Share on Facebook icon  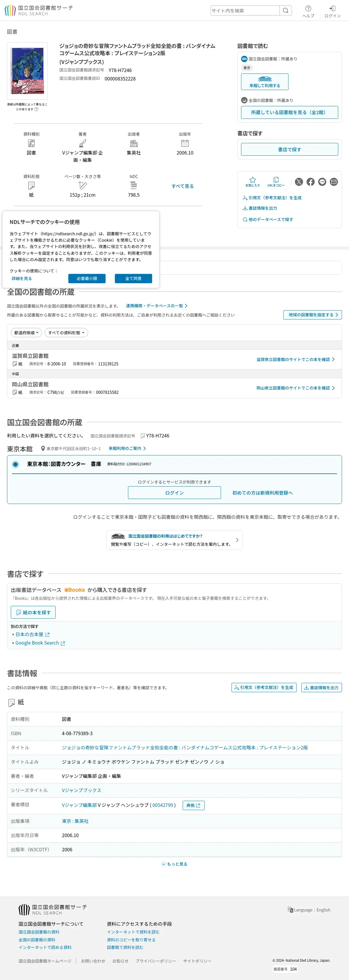pos(311,182)
